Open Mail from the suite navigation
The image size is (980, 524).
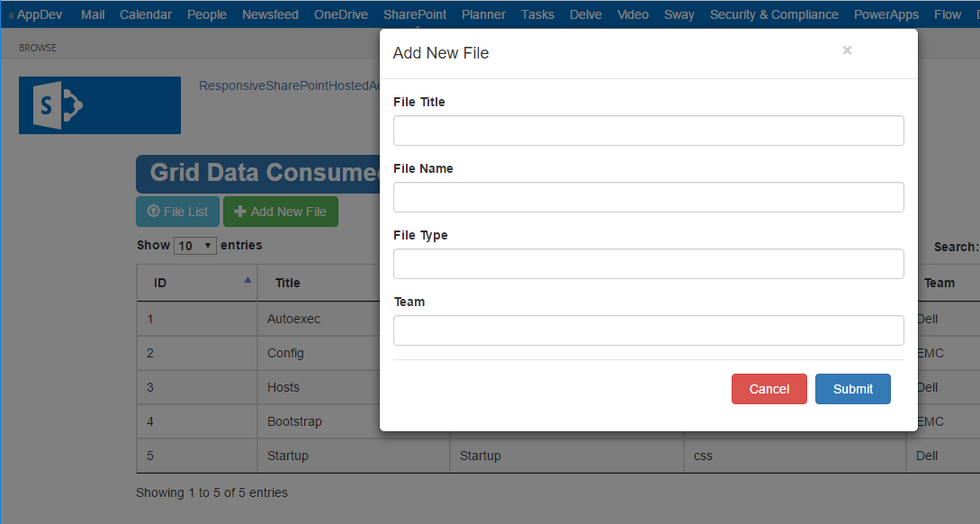pyautogui.click(x=93, y=14)
